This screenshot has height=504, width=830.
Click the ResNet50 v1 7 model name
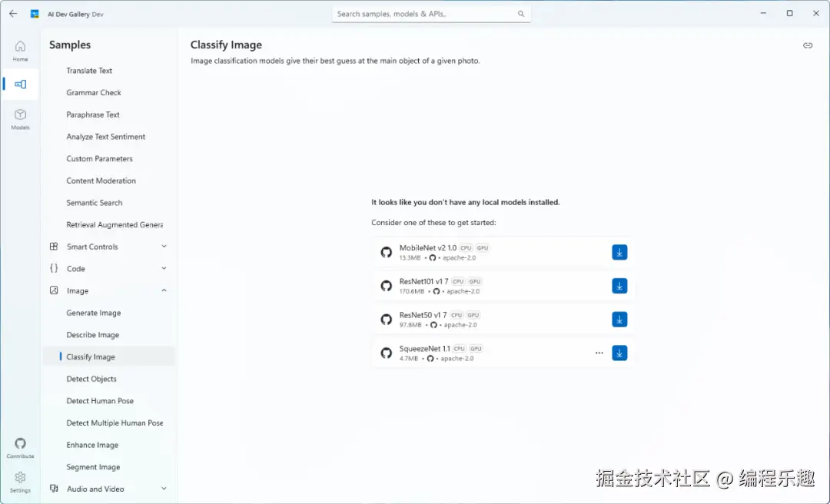coord(423,315)
